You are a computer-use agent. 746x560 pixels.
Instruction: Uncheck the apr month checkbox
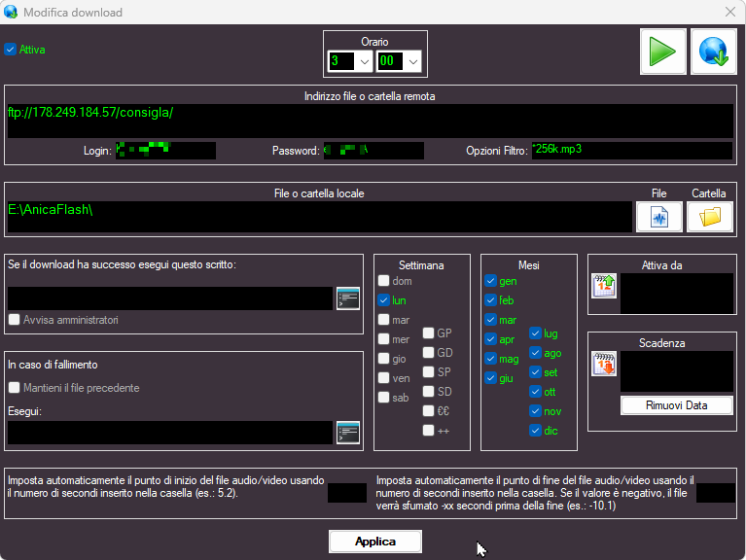click(x=490, y=339)
